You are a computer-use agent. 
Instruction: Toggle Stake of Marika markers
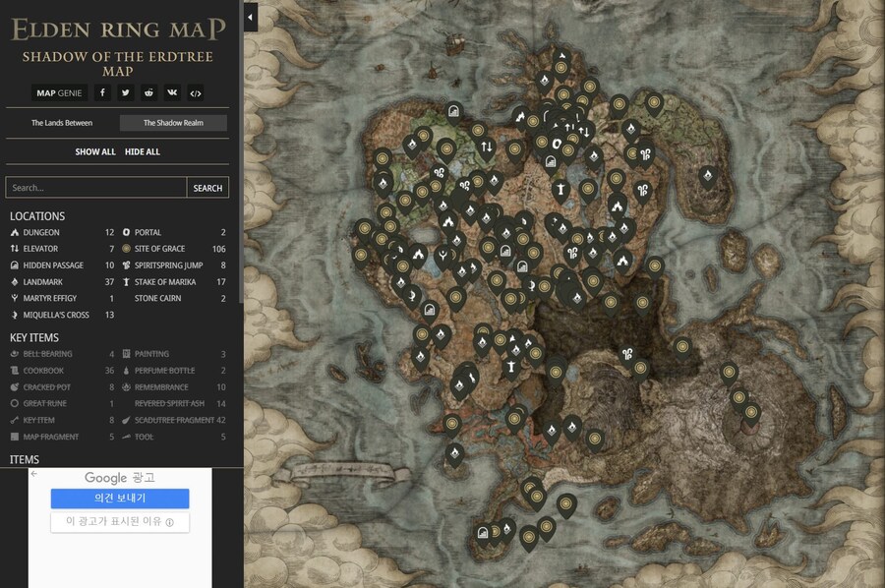click(174, 282)
